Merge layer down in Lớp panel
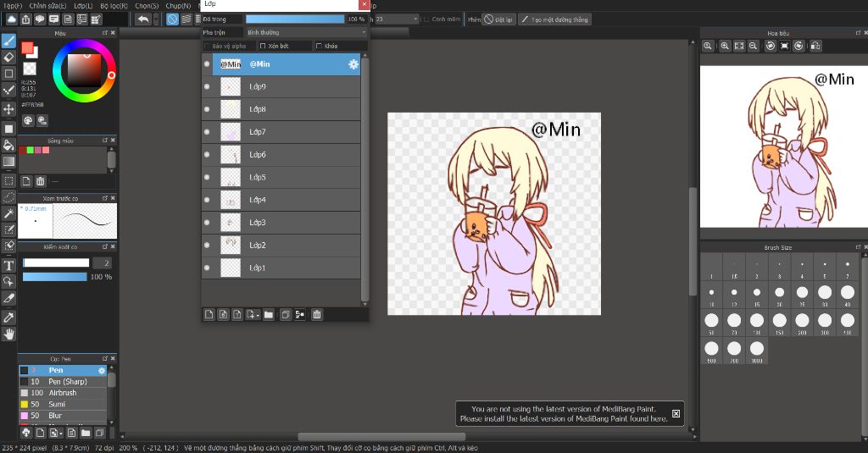Screen dimensions: 868x453 coord(299,315)
